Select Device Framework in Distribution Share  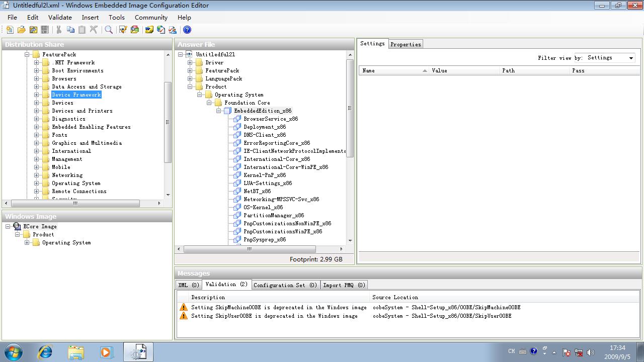[x=76, y=95]
